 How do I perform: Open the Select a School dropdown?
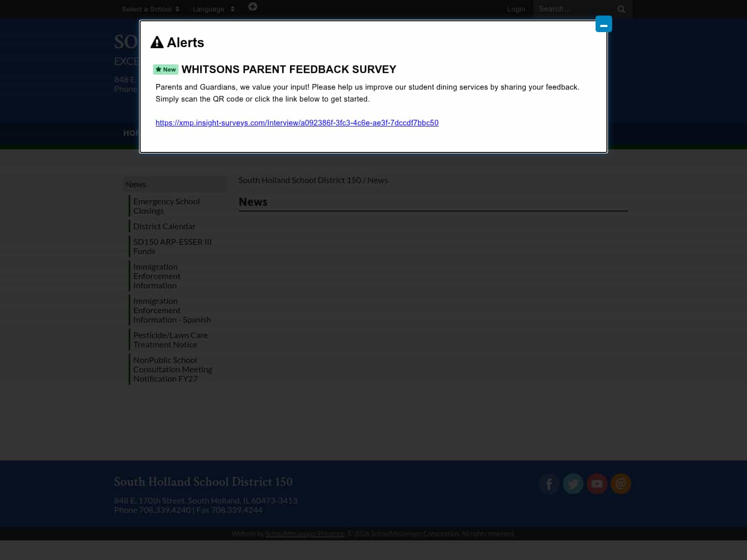[150, 9]
